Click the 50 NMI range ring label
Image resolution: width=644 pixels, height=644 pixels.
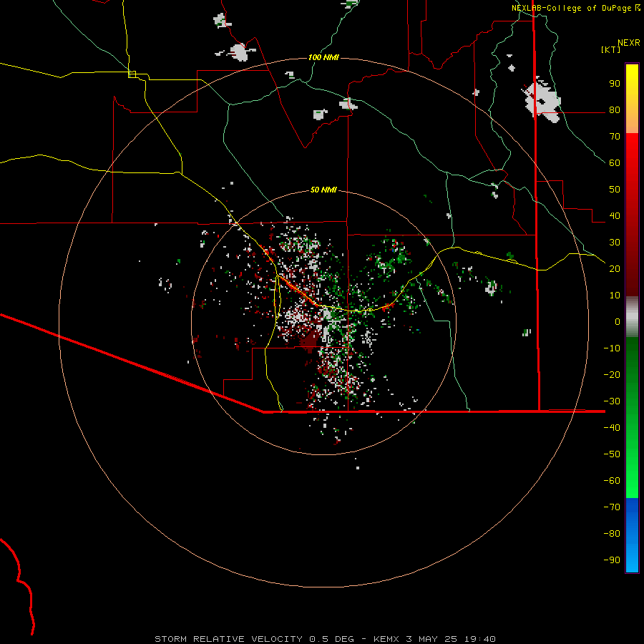[323, 190]
